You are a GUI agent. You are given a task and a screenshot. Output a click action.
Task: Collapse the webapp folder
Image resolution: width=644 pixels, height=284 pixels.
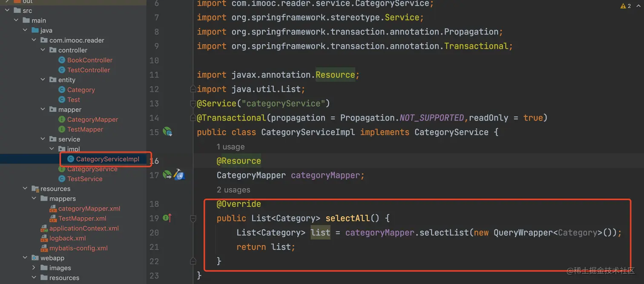tap(25, 258)
